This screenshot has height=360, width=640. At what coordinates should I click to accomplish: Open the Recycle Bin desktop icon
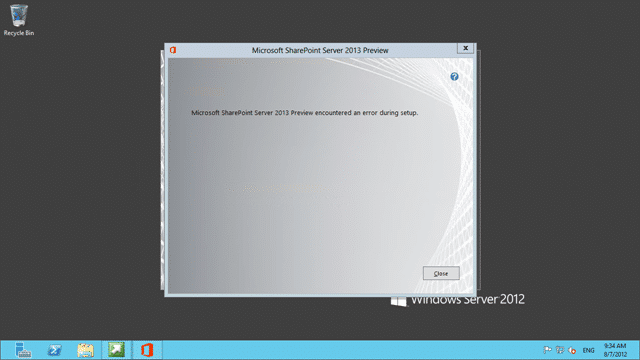click(x=19, y=20)
